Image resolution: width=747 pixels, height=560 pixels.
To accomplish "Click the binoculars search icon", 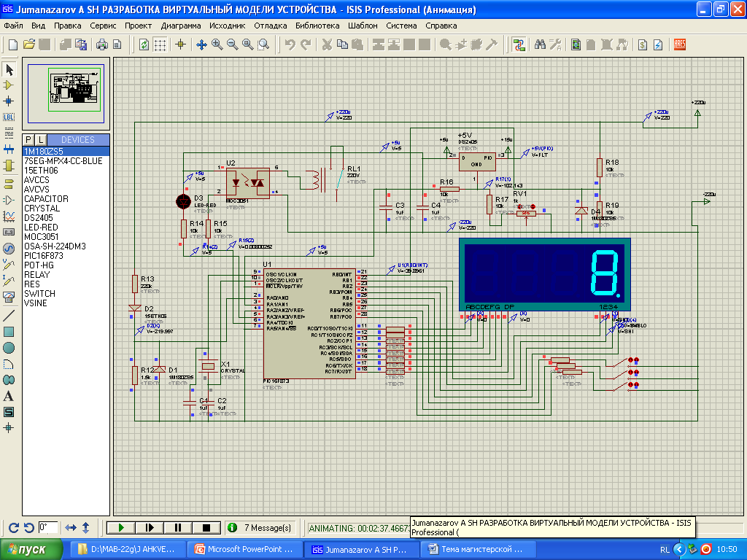I will [541, 44].
